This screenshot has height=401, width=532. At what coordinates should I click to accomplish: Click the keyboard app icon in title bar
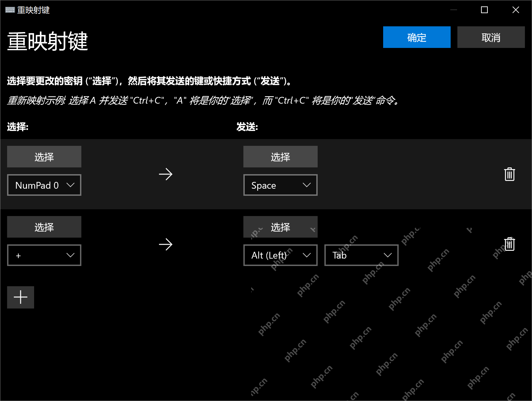pos(10,10)
